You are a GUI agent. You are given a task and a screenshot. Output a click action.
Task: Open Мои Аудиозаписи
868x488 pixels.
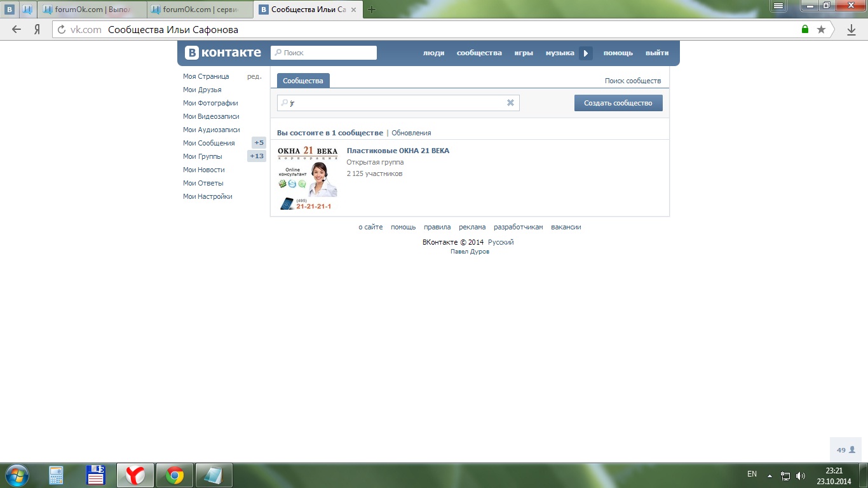[x=212, y=130]
